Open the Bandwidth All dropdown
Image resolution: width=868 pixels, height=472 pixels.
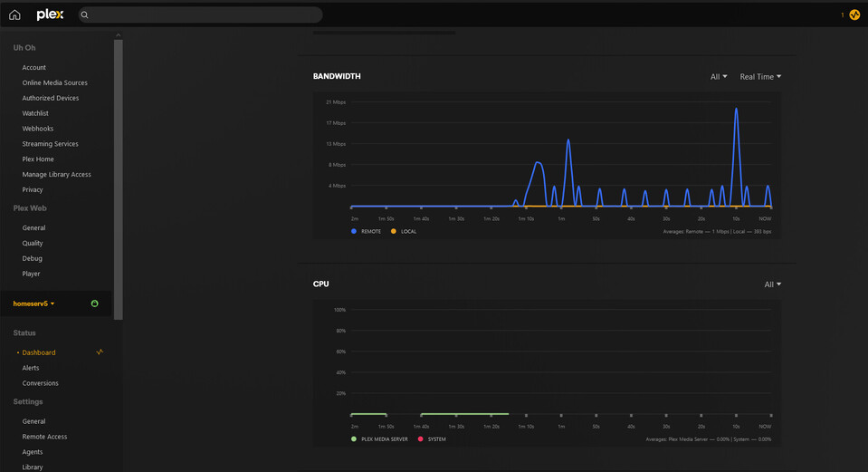click(719, 76)
